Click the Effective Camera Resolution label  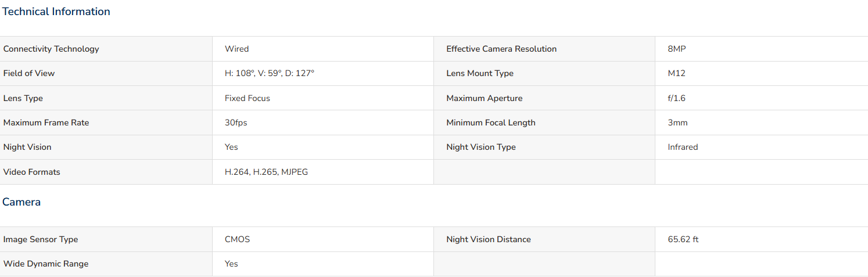(x=501, y=49)
